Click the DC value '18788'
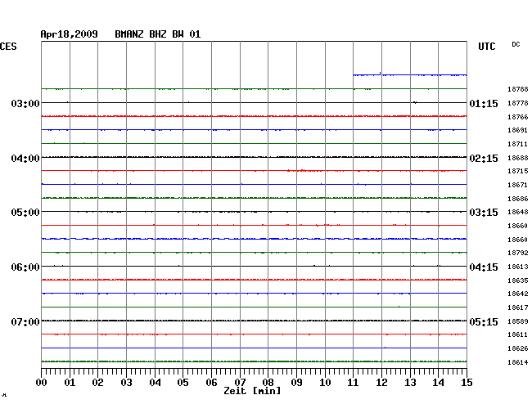Viewport: 532px width, 404px height. pos(518,89)
